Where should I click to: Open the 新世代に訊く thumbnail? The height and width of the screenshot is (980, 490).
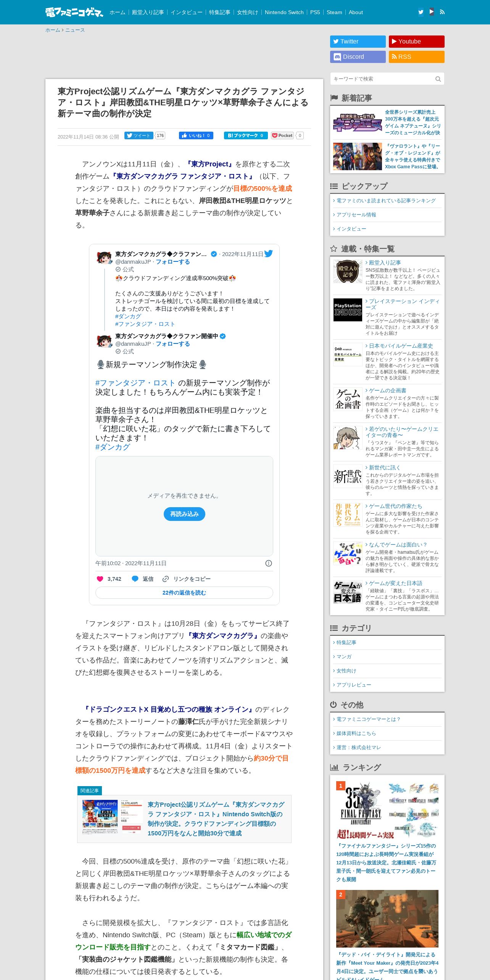[348, 476]
